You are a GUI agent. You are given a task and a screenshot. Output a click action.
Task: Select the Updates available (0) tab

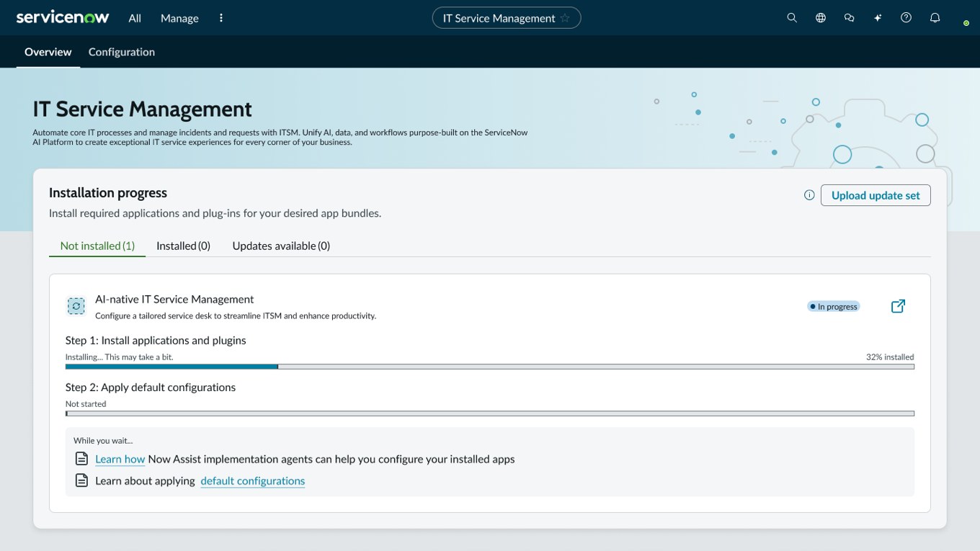click(281, 246)
